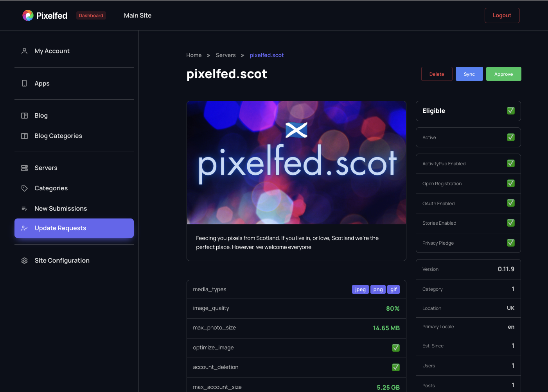Click the Location UK value
The height and width of the screenshot is (392, 548).
tap(510, 308)
